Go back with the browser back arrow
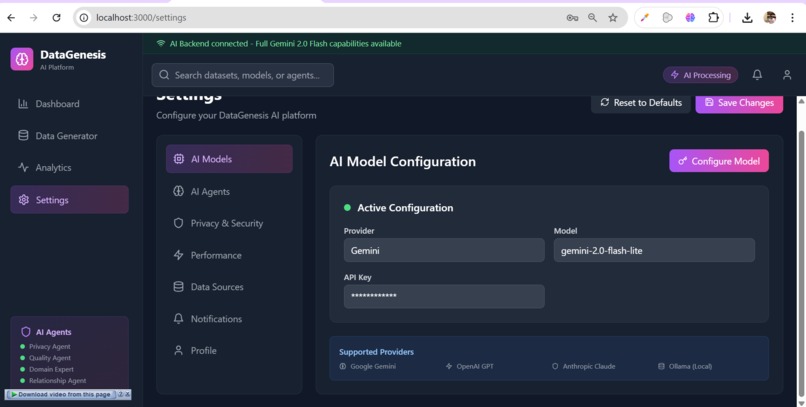The height and width of the screenshot is (407, 806). pos(11,17)
